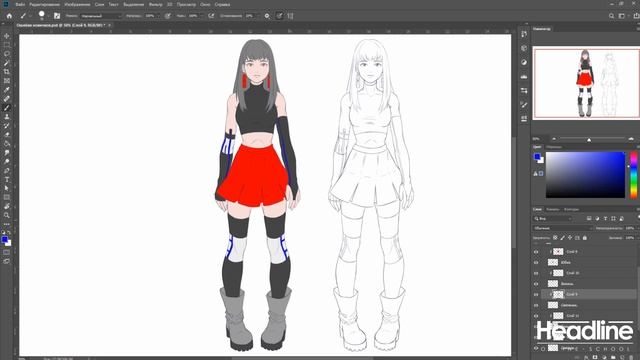640x360 pixels.
Task: Open the brush settings panel icon
Action: [x=57, y=16]
